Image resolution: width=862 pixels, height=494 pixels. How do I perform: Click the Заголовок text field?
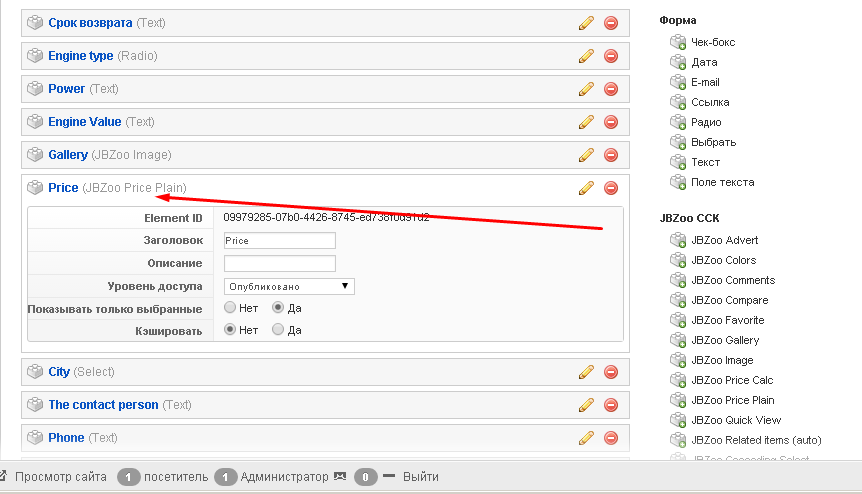pos(279,241)
